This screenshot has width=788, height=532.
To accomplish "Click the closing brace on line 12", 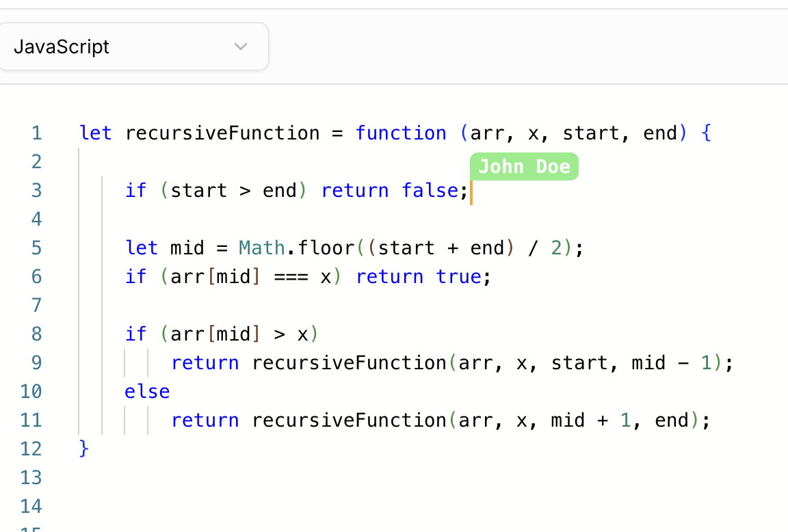I will [x=84, y=449].
